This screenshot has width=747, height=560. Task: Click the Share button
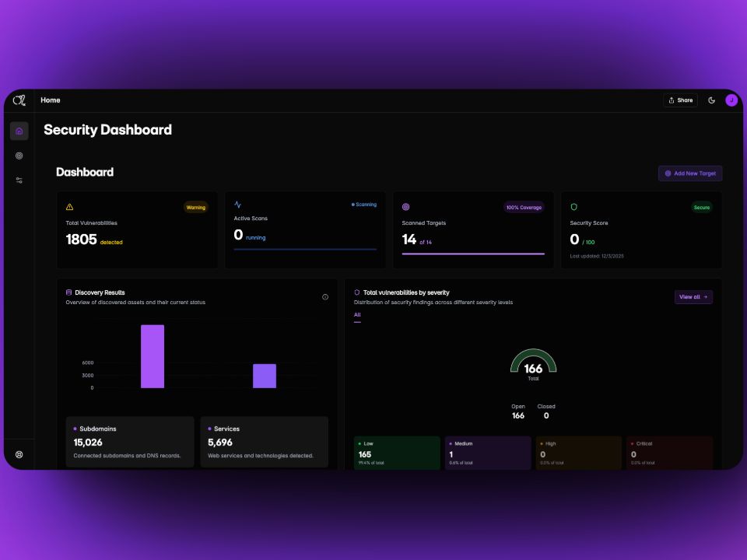(x=680, y=100)
